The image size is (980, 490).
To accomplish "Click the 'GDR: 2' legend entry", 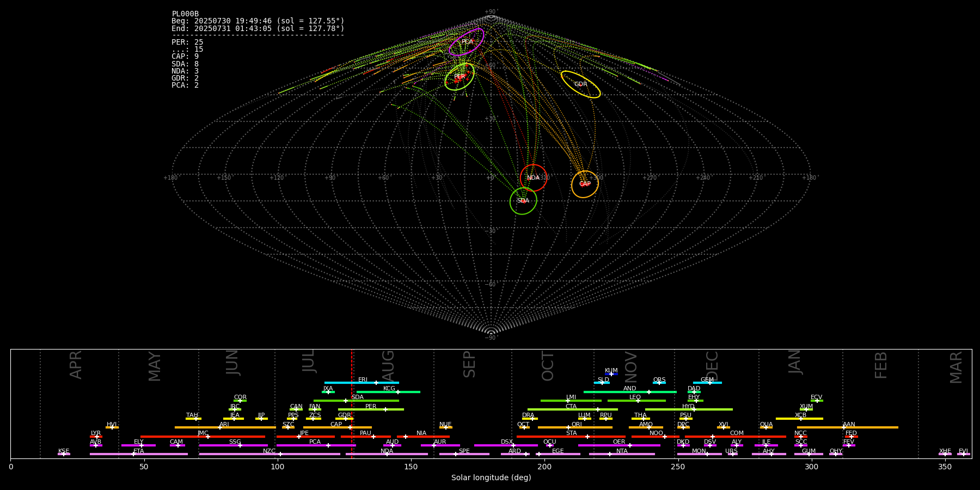I will 185,78.
